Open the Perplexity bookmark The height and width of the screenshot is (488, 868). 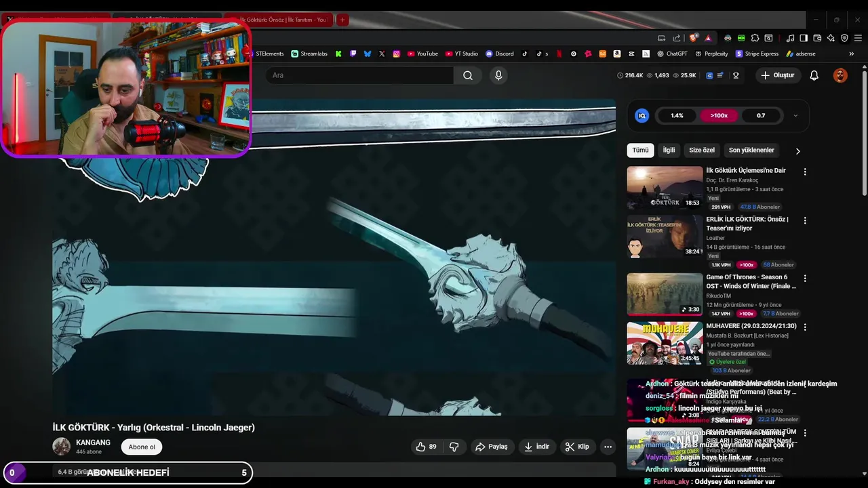pos(711,54)
